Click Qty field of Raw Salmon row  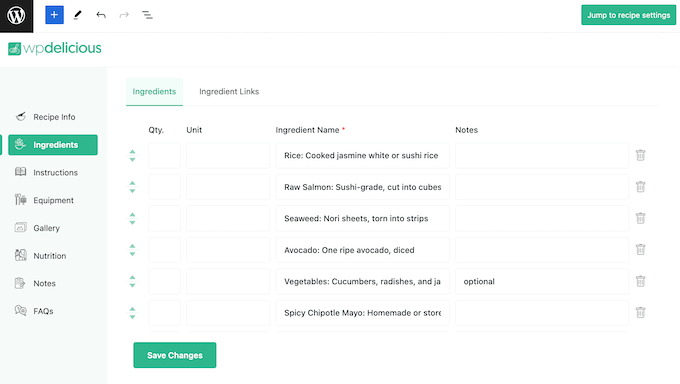pos(164,187)
